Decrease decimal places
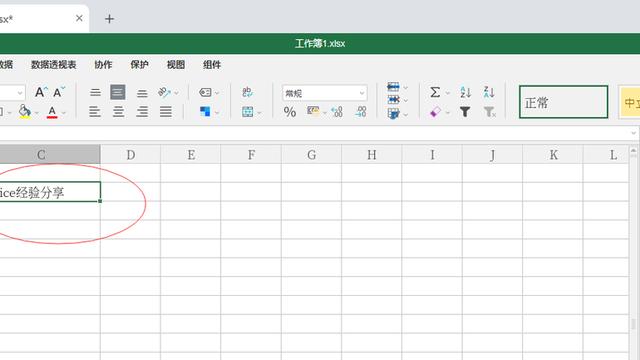Image resolution: width=640 pixels, height=360 pixels. [337, 111]
